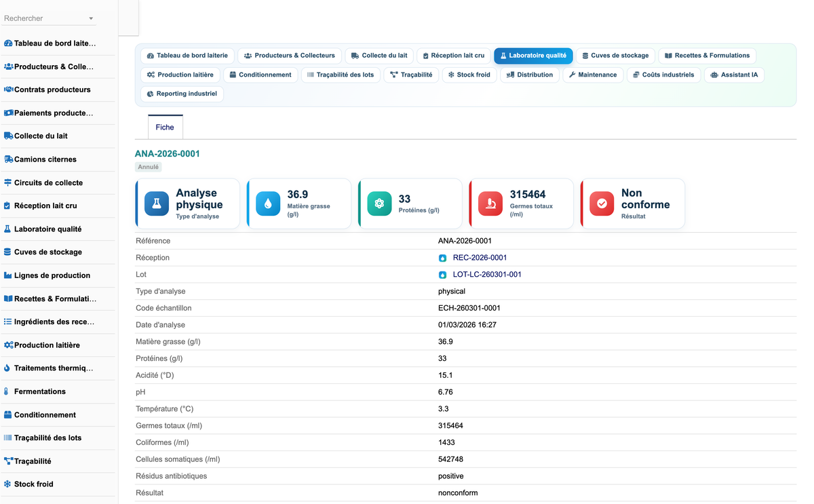814x504 pixels.
Task: Launch Assistant IA from top navigation
Action: 734,75
